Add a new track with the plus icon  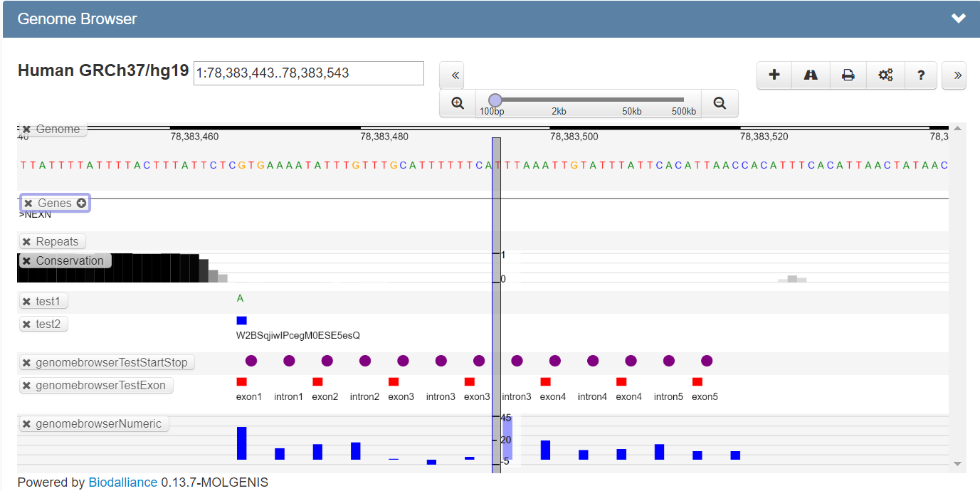tap(774, 75)
